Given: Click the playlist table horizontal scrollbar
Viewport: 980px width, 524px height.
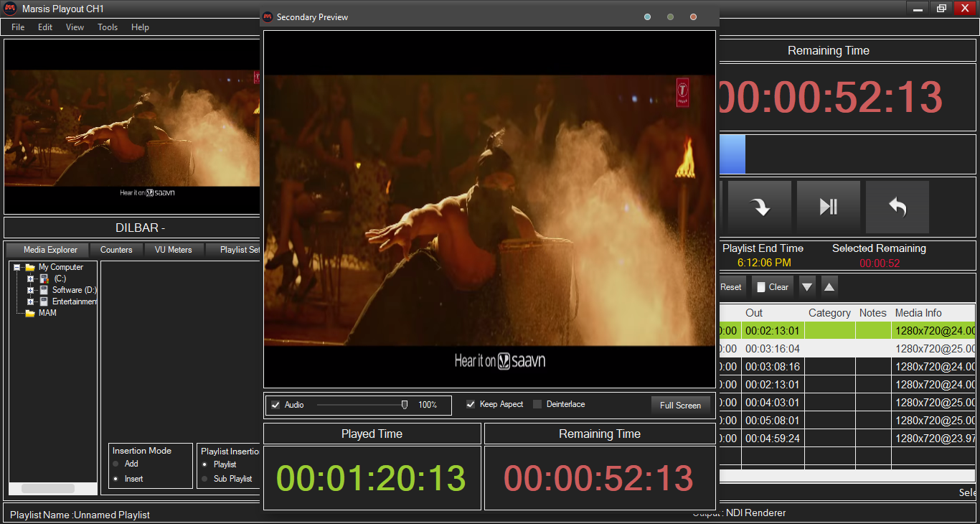Looking at the screenshot, I should pos(847,475).
